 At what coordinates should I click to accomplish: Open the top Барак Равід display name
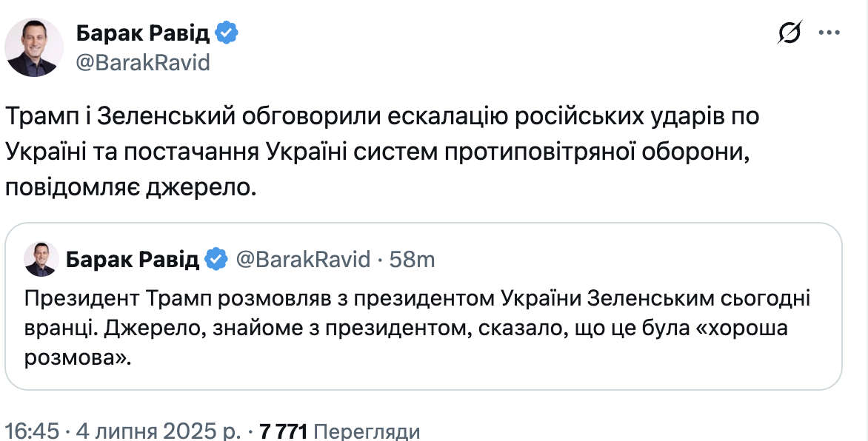(x=141, y=33)
